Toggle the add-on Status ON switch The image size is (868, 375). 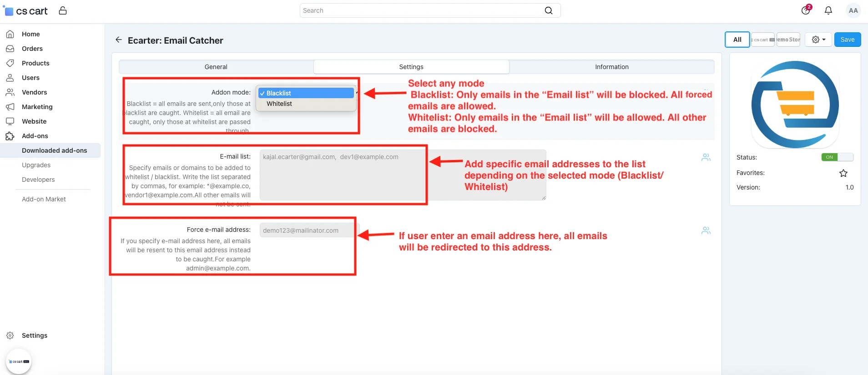click(x=837, y=157)
